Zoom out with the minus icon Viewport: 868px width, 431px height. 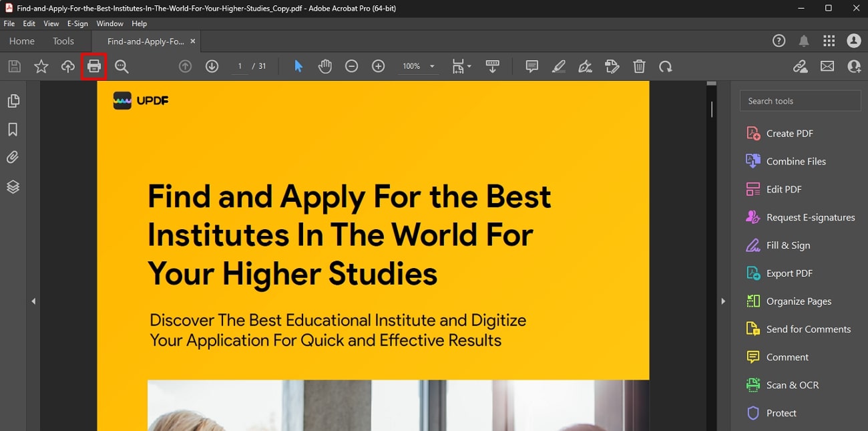352,66
